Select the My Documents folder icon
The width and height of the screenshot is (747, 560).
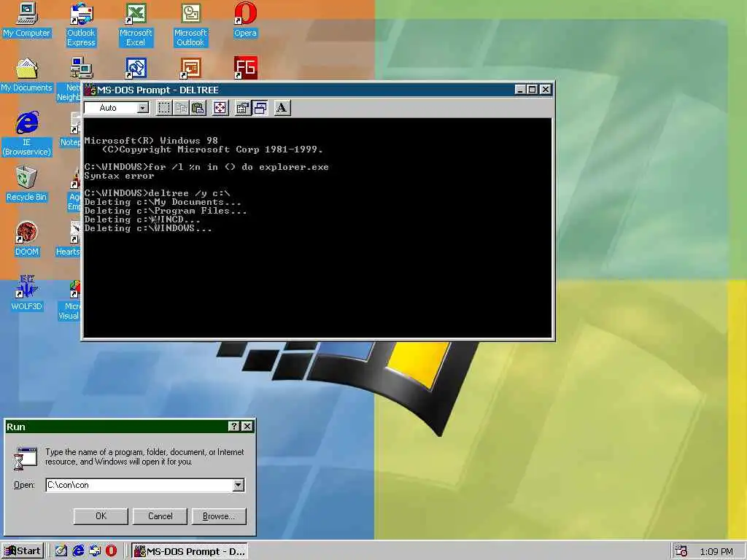pyautogui.click(x=27, y=75)
